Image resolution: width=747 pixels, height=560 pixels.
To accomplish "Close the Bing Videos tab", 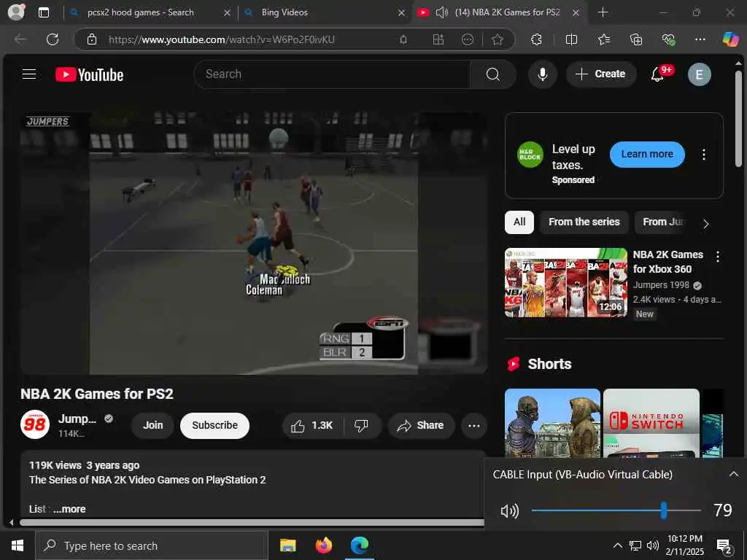I will pos(401,13).
